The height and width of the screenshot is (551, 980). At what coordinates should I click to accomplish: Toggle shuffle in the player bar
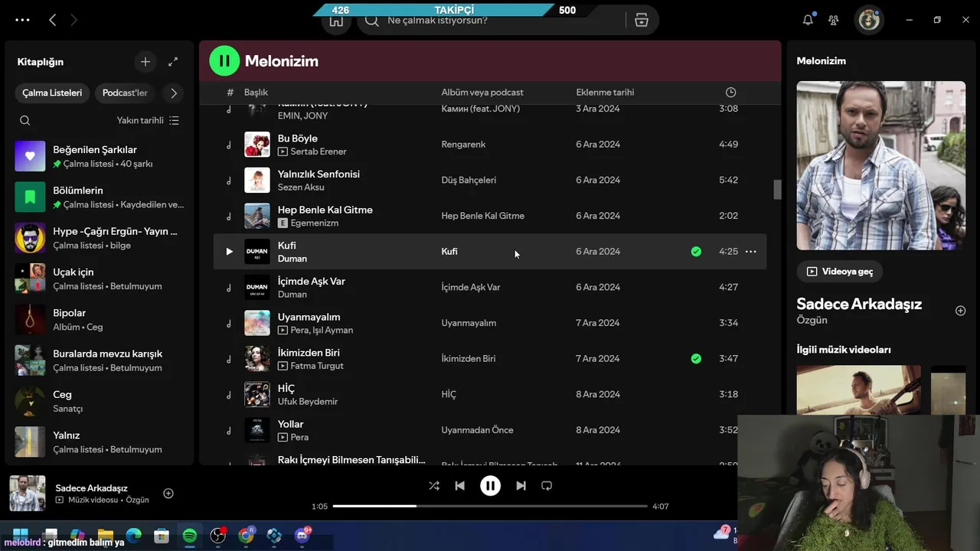pos(434,485)
